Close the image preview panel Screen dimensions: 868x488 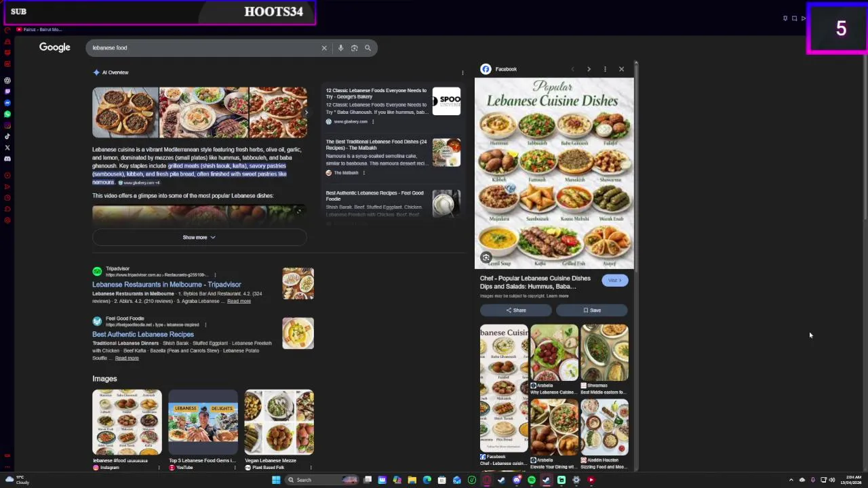(621, 69)
